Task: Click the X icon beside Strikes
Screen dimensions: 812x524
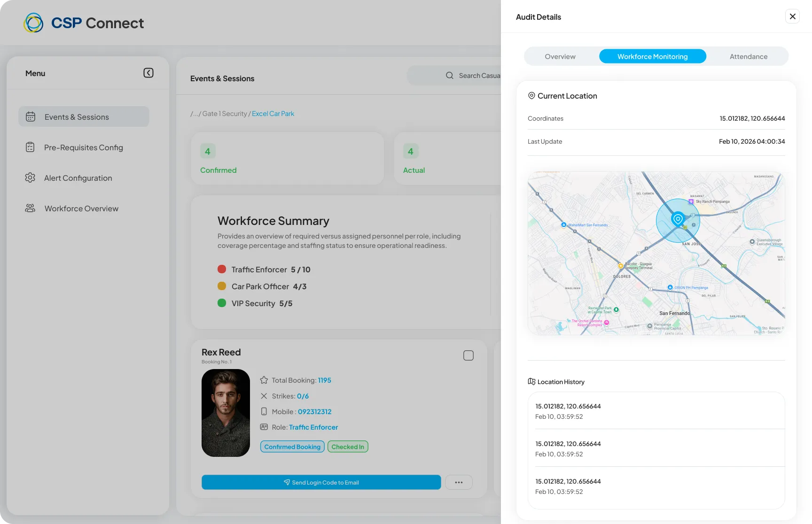Action: tap(264, 396)
